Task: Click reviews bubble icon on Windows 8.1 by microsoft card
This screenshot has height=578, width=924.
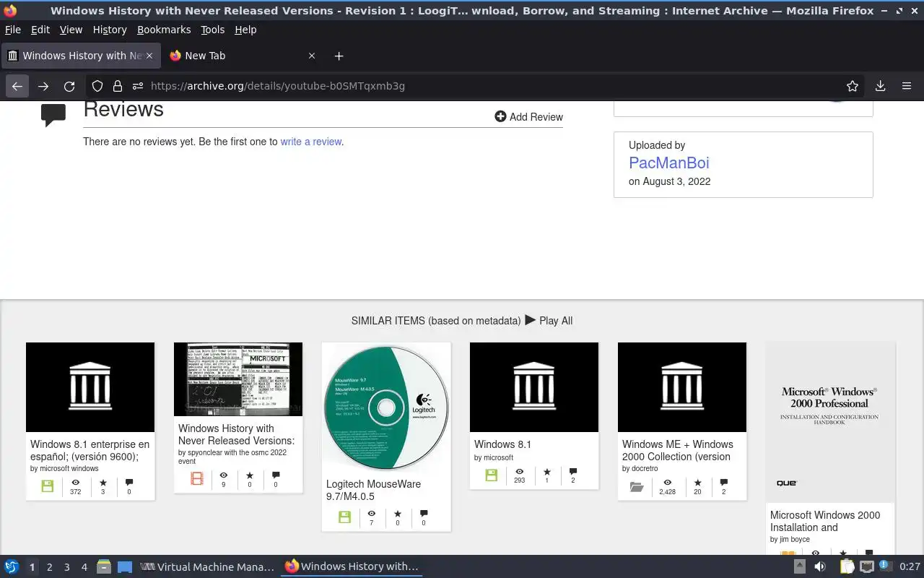Action: (573, 471)
